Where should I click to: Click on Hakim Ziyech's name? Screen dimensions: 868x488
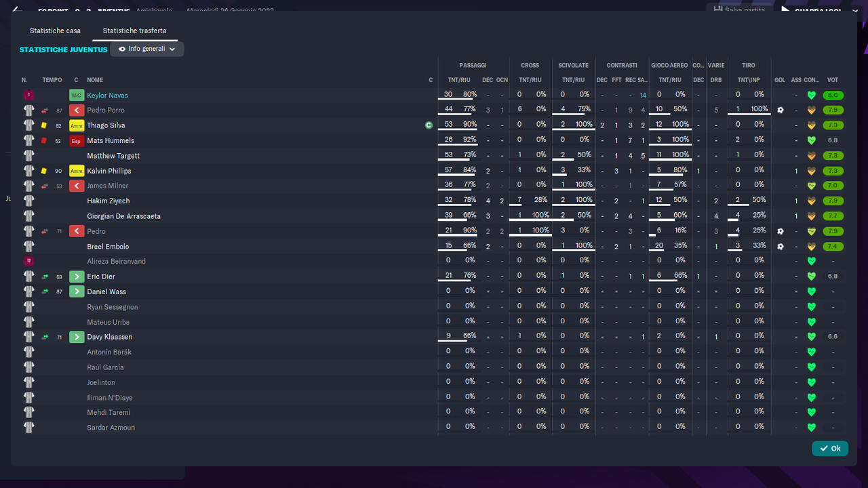[108, 201]
